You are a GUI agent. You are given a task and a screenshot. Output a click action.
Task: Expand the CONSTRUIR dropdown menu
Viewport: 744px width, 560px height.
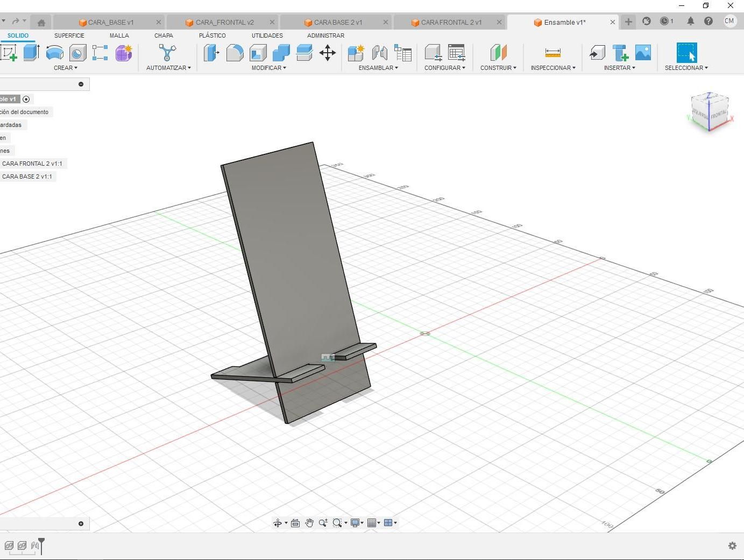click(x=498, y=68)
